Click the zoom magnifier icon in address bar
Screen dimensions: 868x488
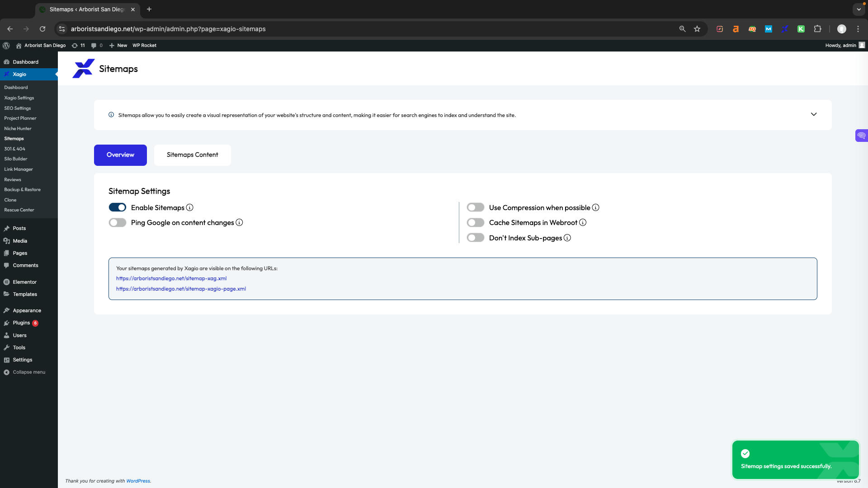point(683,29)
